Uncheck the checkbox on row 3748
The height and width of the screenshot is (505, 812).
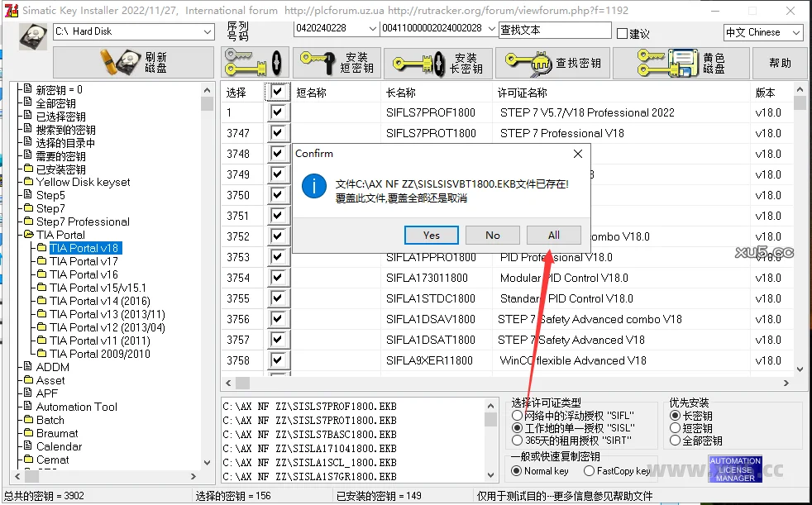click(x=279, y=154)
